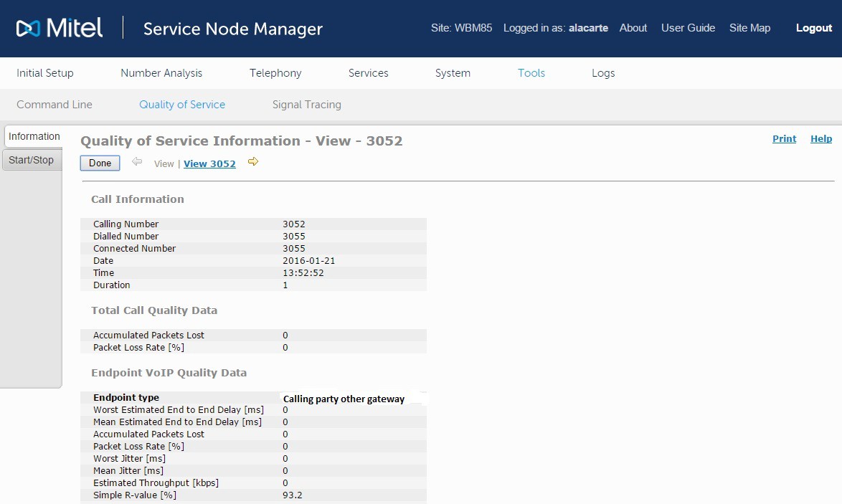Image resolution: width=842 pixels, height=504 pixels.
Task: Go to previous view with grey left arrow
Action: [x=137, y=161]
